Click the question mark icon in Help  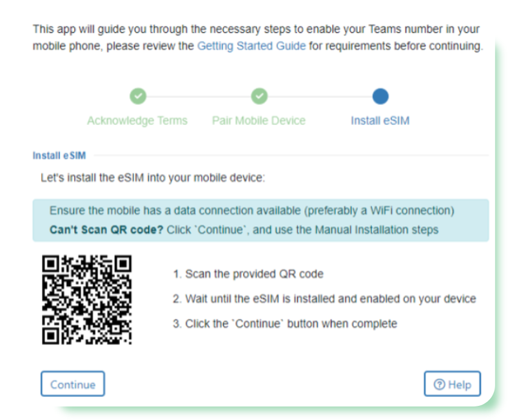click(439, 385)
